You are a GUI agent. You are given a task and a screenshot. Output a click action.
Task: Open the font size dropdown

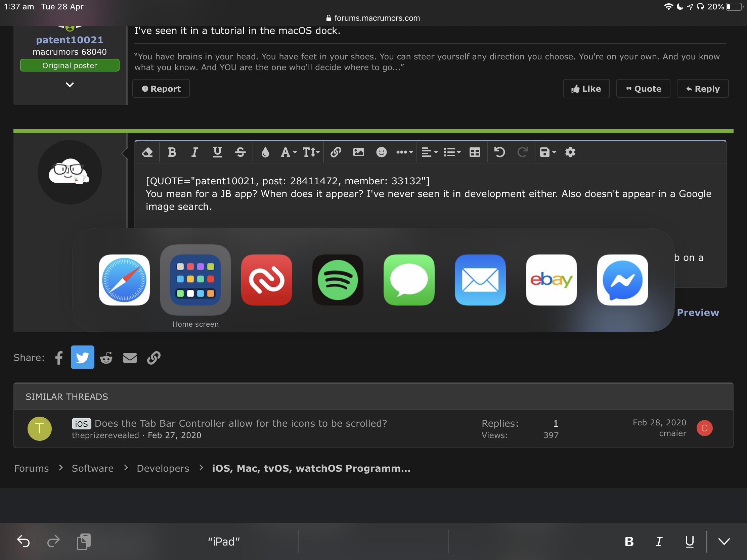pos(311,152)
